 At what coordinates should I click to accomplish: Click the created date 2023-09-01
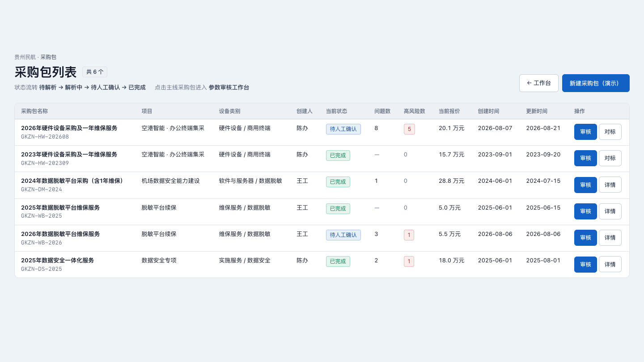(x=495, y=155)
